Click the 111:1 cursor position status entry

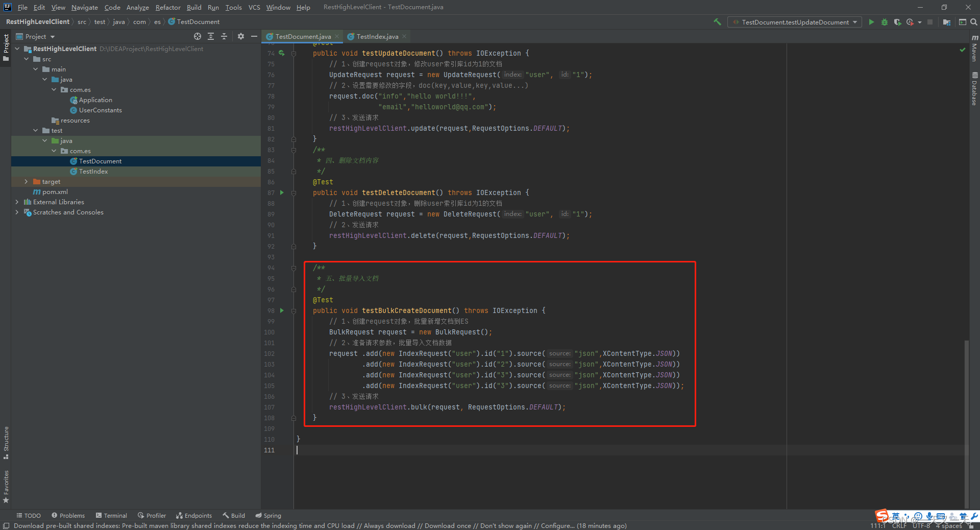pos(878,526)
